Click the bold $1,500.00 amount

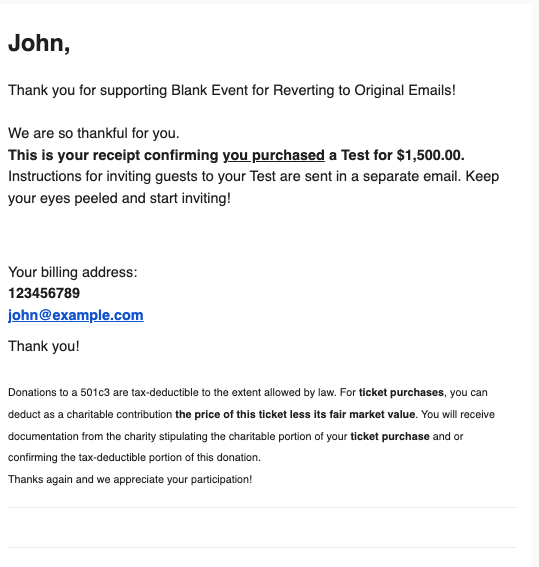[x=430, y=155]
